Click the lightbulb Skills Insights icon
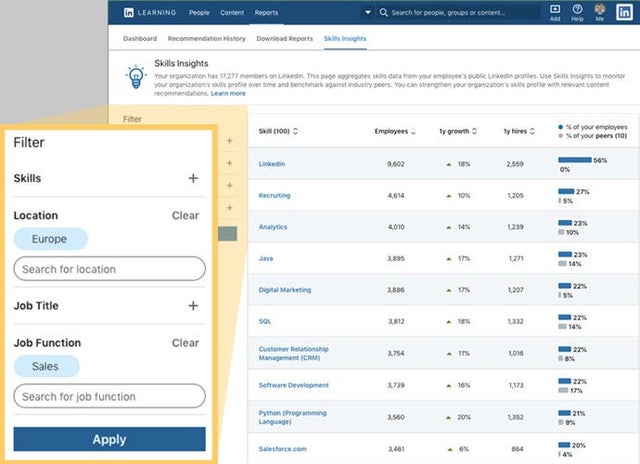The width and height of the screenshot is (640, 464). tap(136, 76)
